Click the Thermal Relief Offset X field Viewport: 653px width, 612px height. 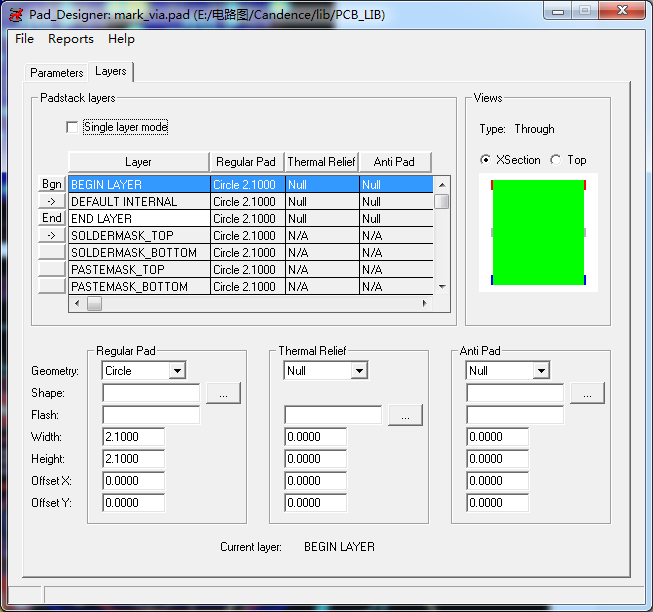(316, 481)
